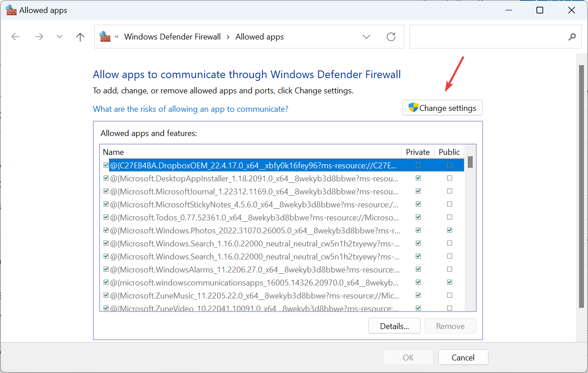Click Windows Defender Firewall breadcrumb
This screenshot has width=588, height=373.
pos(173,37)
